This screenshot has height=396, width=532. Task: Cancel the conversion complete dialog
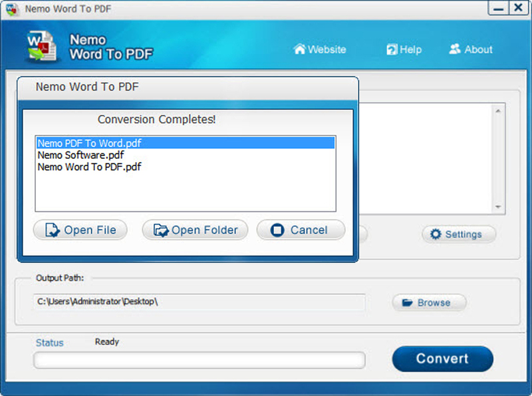tap(301, 230)
